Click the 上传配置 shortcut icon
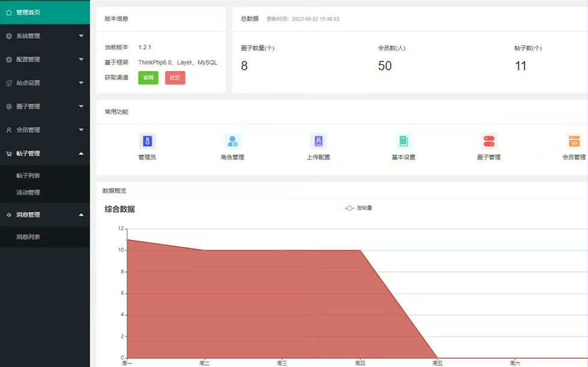This screenshot has width=588, height=367. pos(319,142)
